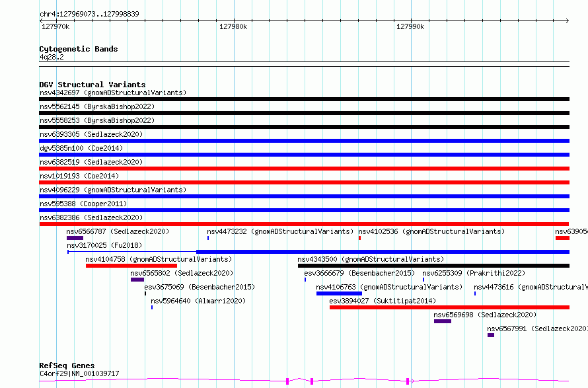
Task: Click the red bar under nsv6382519
Action: point(304,169)
